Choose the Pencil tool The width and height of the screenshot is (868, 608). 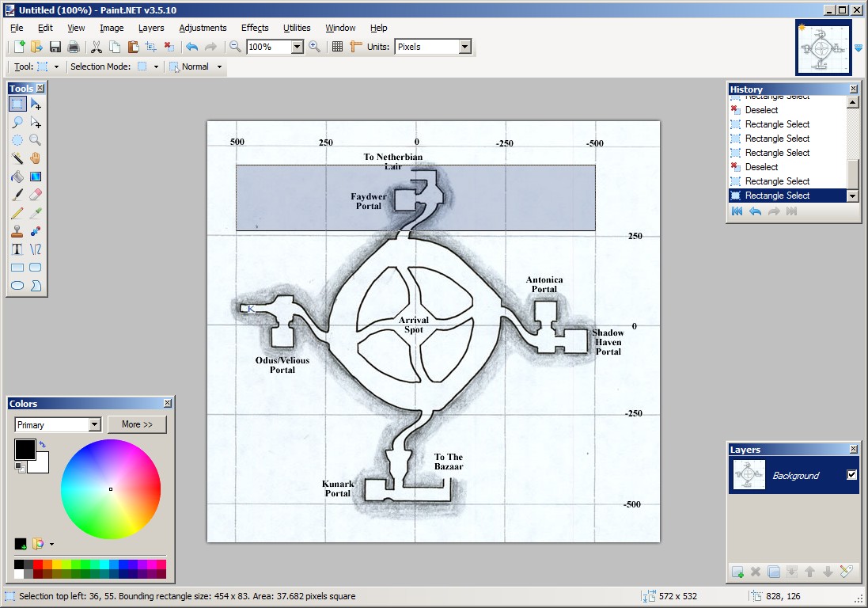17,213
